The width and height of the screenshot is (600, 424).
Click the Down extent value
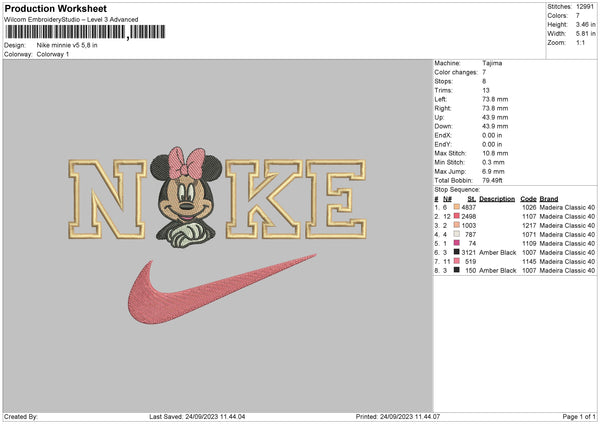pyautogui.click(x=495, y=126)
